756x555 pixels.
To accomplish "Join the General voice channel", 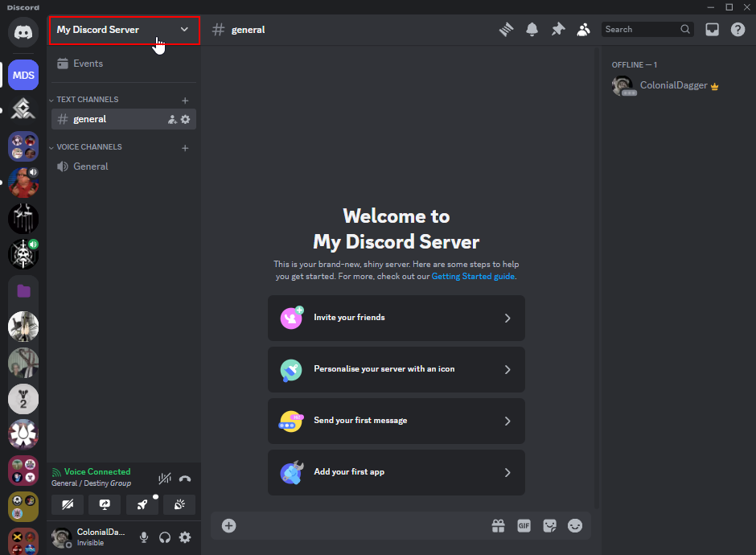I will click(x=123, y=166).
